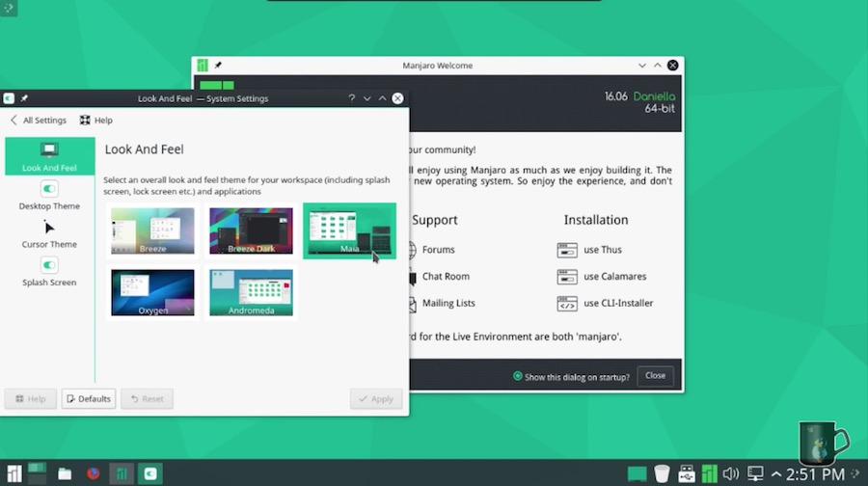Expand hidden system tray icons arrow

point(776,474)
